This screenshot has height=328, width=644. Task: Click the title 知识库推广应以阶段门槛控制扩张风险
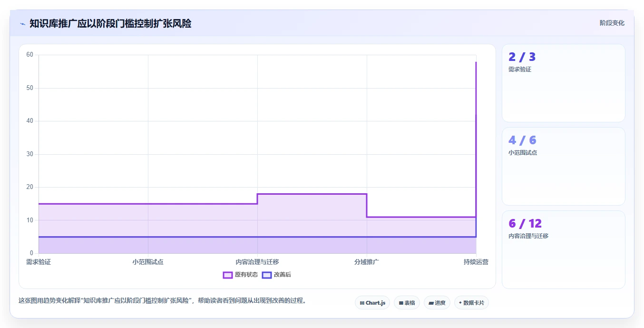[x=110, y=23]
